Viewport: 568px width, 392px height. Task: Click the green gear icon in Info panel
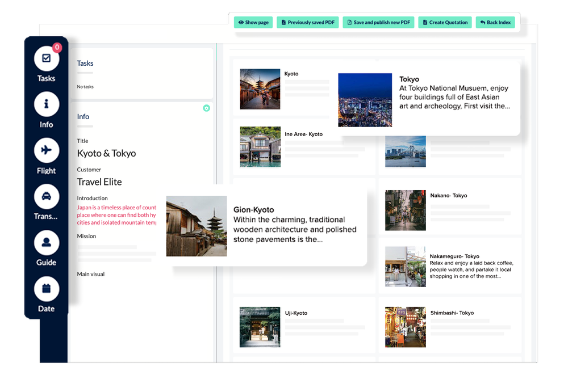point(207,108)
